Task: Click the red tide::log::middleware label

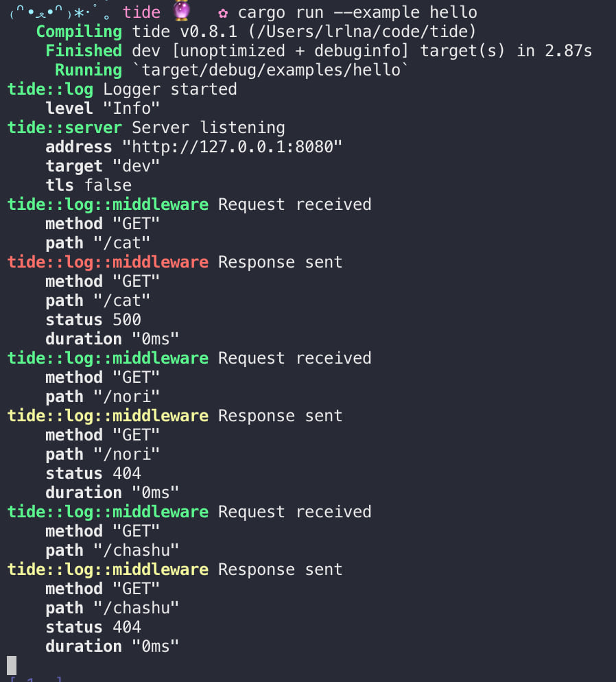Action: (x=108, y=262)
